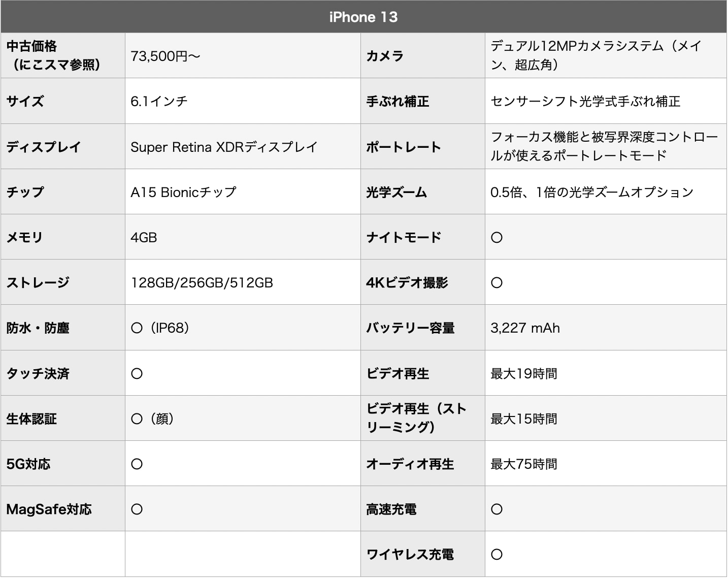Click the 最大15時間 value
The width and height of the screenshot is (728, 578).
pos(524,419)
